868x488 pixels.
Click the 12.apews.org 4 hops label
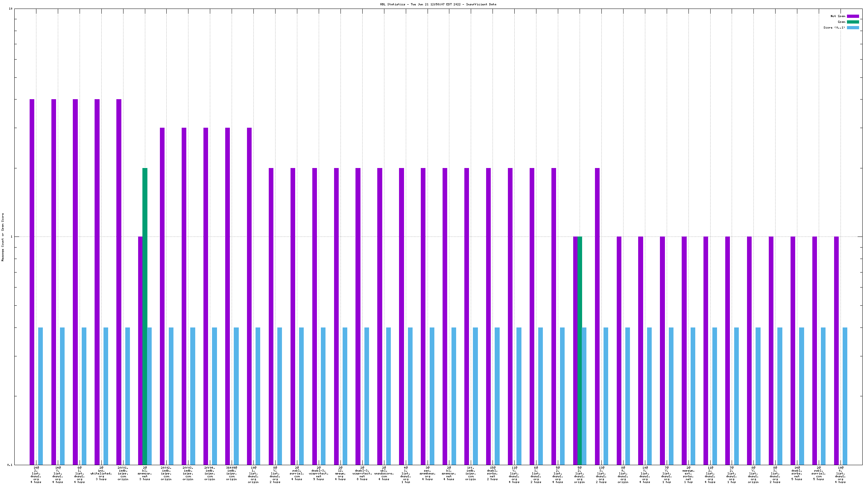coord(340,473)
